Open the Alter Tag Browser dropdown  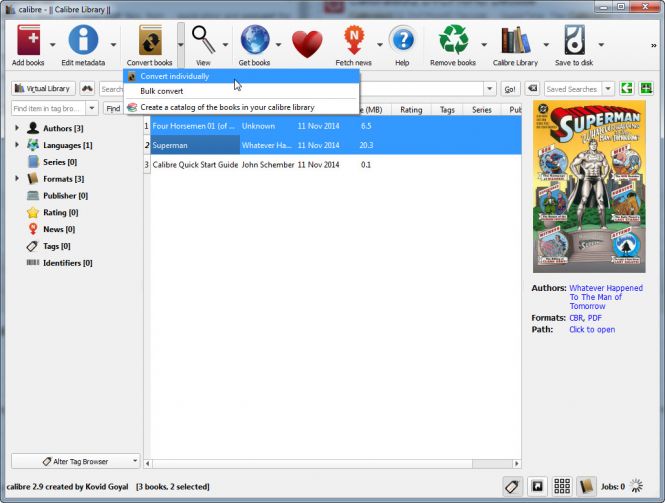[x=76, y=461]
